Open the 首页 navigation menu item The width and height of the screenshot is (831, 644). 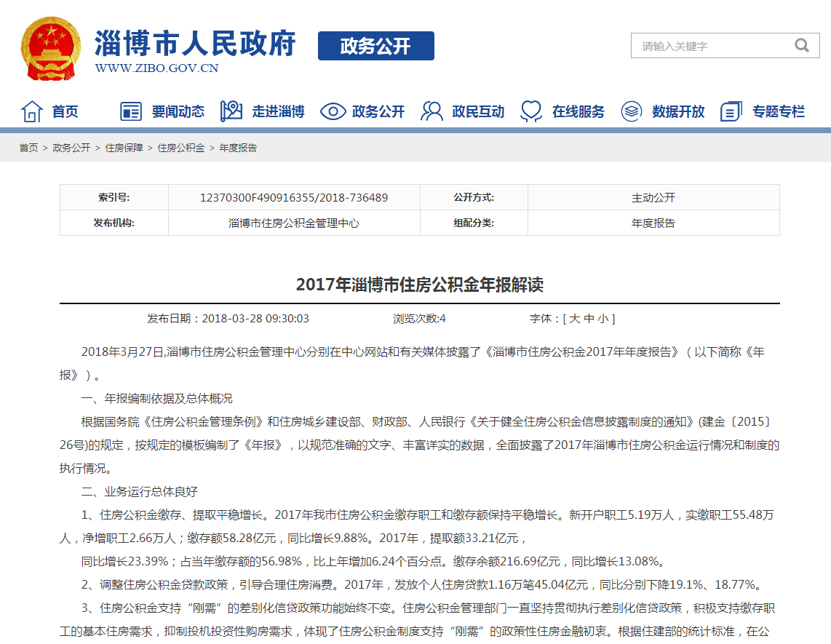[x=65, y=112]
